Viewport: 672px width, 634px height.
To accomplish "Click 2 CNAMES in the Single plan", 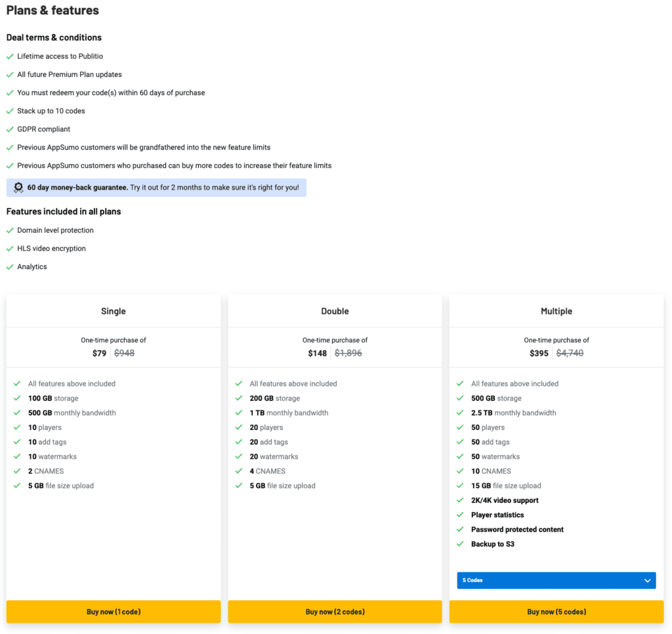I will click(x=46, y=471).
